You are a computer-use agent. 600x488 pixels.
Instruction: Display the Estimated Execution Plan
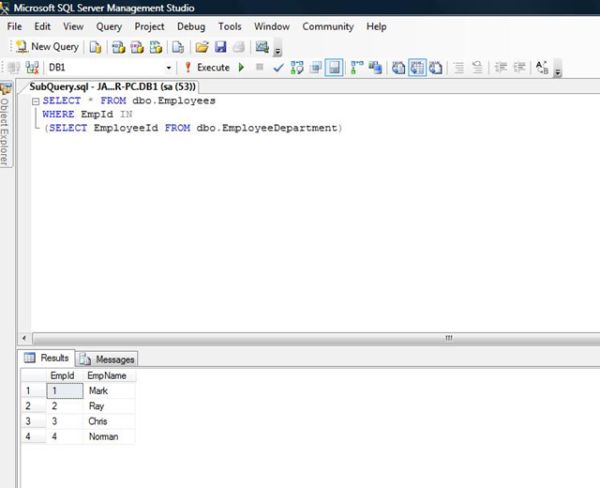coord(297,68)
